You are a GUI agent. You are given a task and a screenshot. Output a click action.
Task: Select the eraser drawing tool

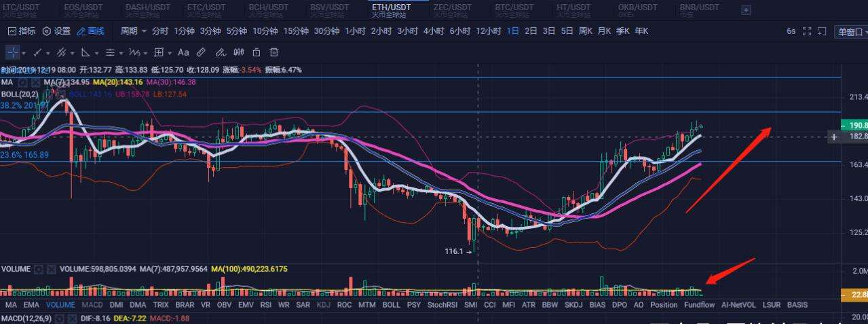click(220, 52)
